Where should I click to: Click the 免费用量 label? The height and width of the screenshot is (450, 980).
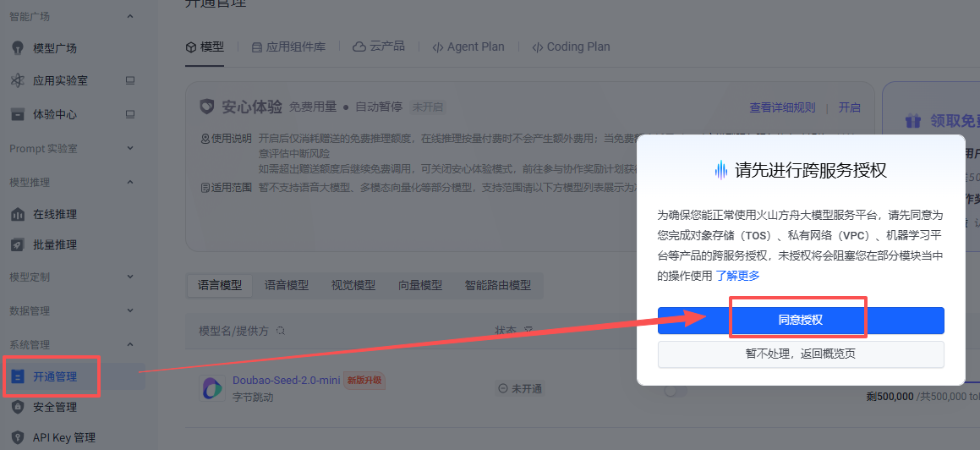coord(313,107)
